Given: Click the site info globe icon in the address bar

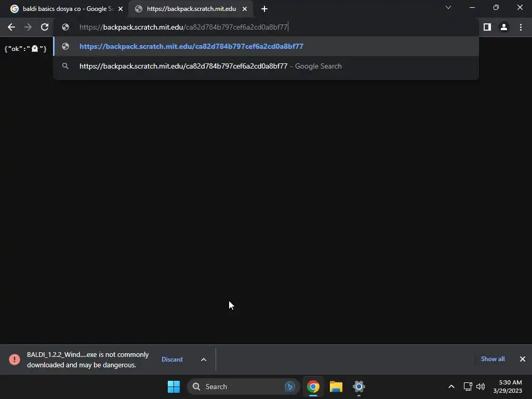Looking at the screenshot, I should (x=65, y=27).
